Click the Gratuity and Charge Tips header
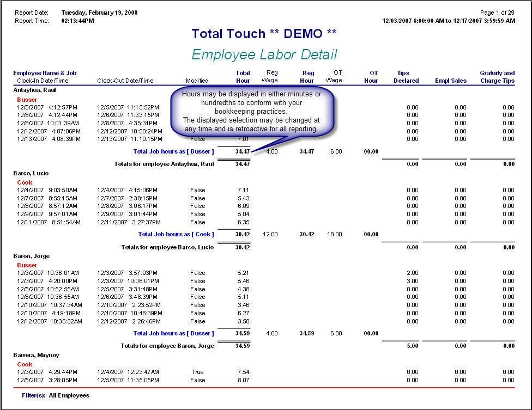 click(x=497, y=77)
